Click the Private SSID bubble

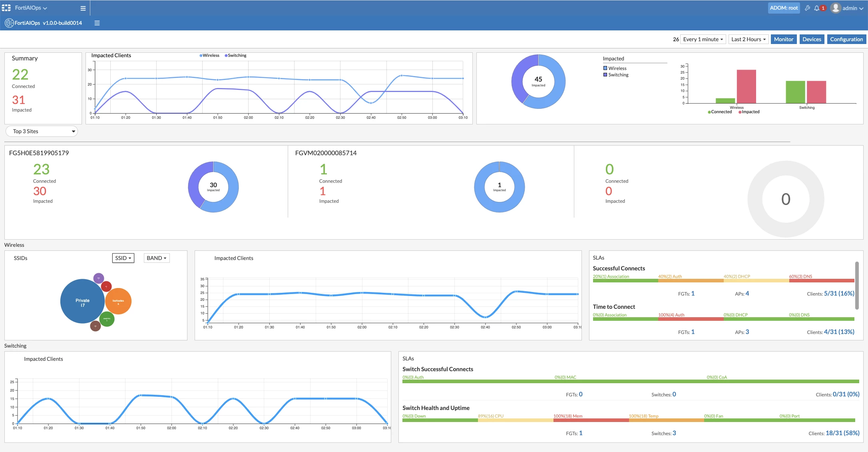click(x=83, y=301)
